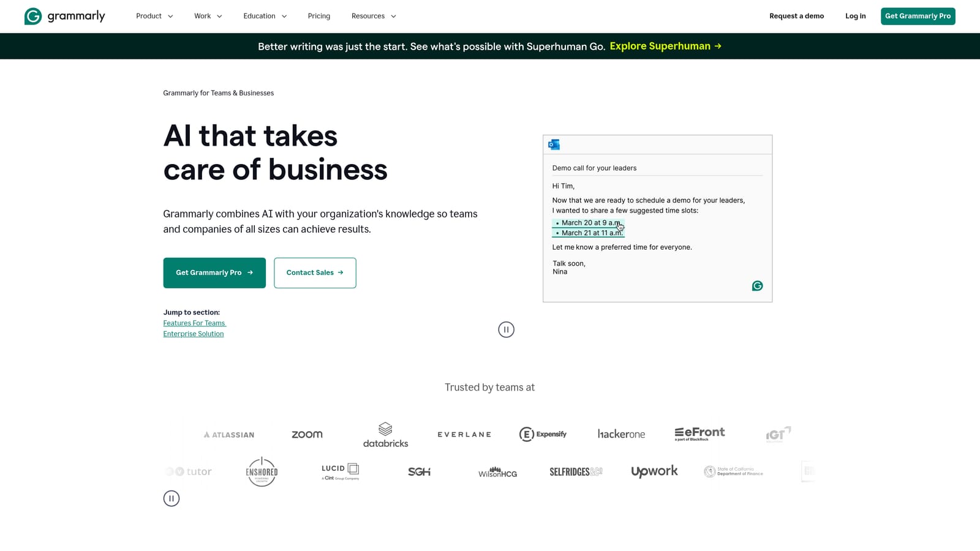Image resolution: width=980 pixels, height=551 pixels.
Task: Jump to Features For Teams section
Action: pyautogui.click(x=194, y=323)
